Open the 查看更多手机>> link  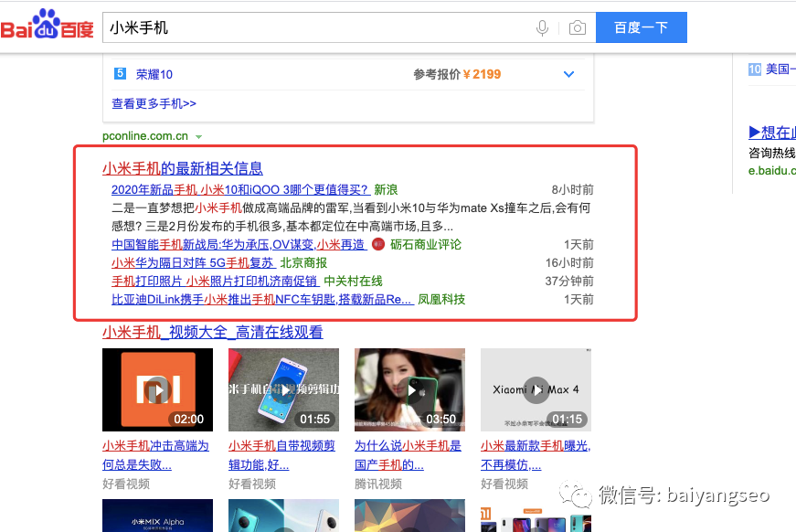click(154, 103)
